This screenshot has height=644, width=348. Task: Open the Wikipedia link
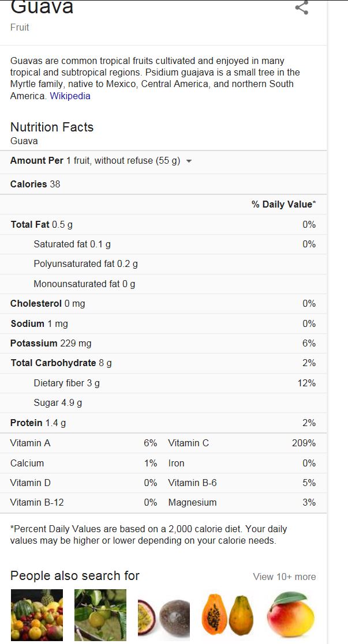point(70,96)
